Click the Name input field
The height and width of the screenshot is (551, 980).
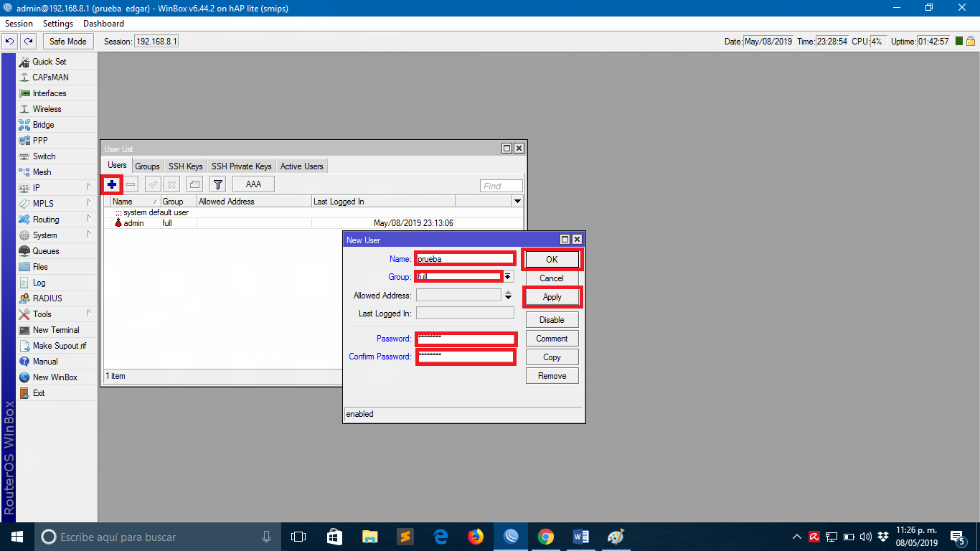(x=465, y=259)
